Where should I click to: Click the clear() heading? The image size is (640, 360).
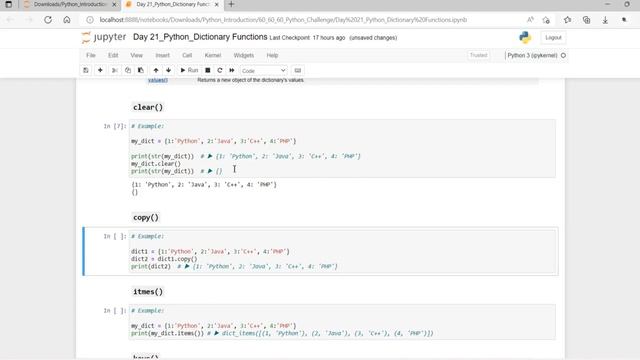(148, 107)
